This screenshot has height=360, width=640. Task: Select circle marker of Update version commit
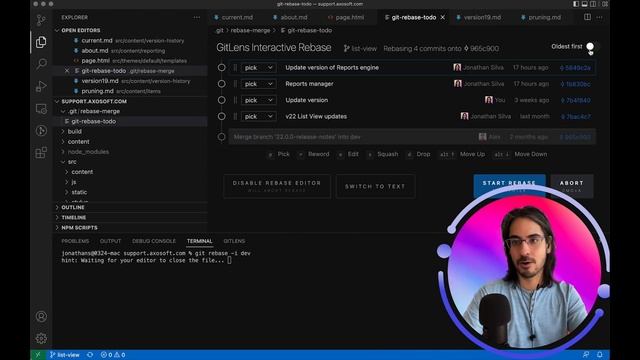coord(222,100)
